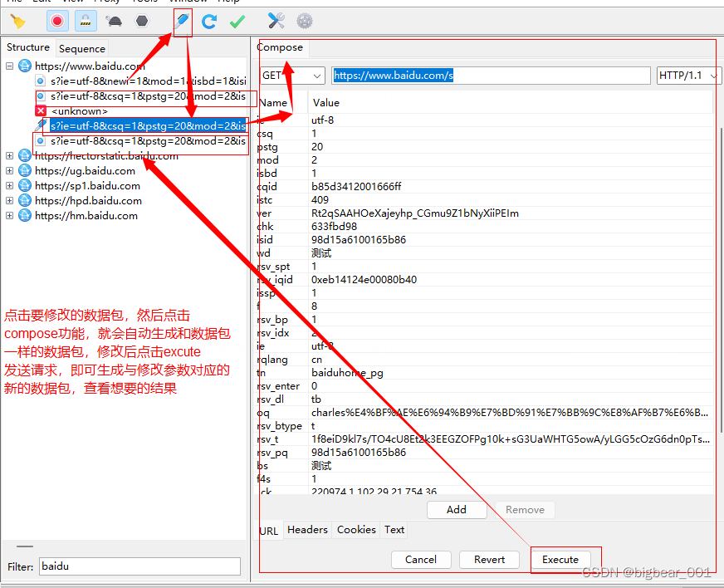The width and height of the screenshot is (724, 588).
Task: Switch to the Cookies tab
Action: pos(356,530)
